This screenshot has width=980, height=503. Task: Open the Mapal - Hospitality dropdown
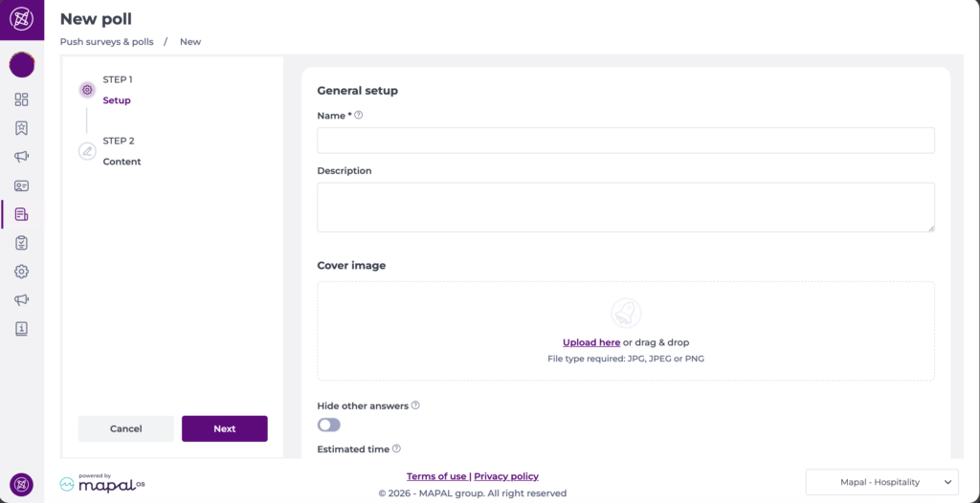[881, 483]
